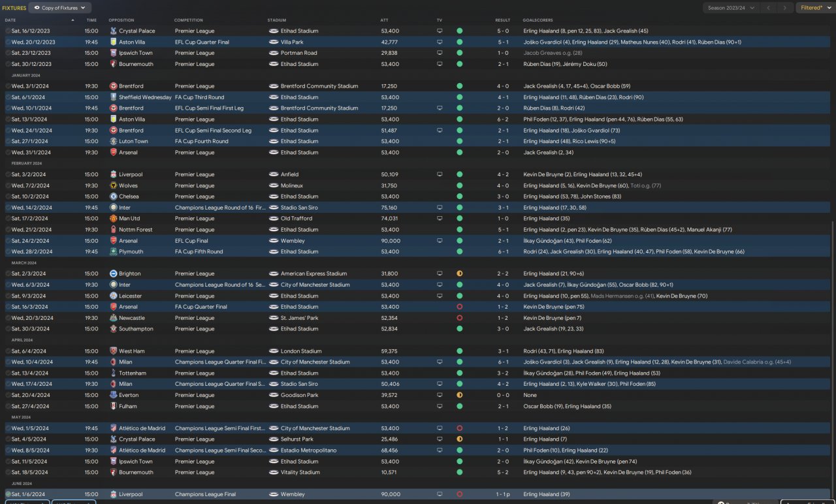This screenshot has height=504, width=836.
Task: Open the FA Cup Fifth Round competition link
Action: (199, 251)
